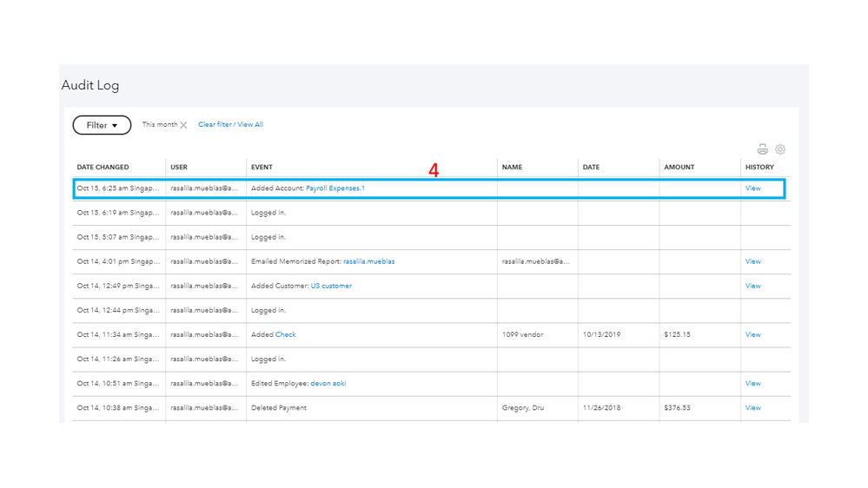The height and width of the screenshot is (488, 868).
Task: Select the Audit Log page title
Action: pyautogui.click(x=90, y=85)
